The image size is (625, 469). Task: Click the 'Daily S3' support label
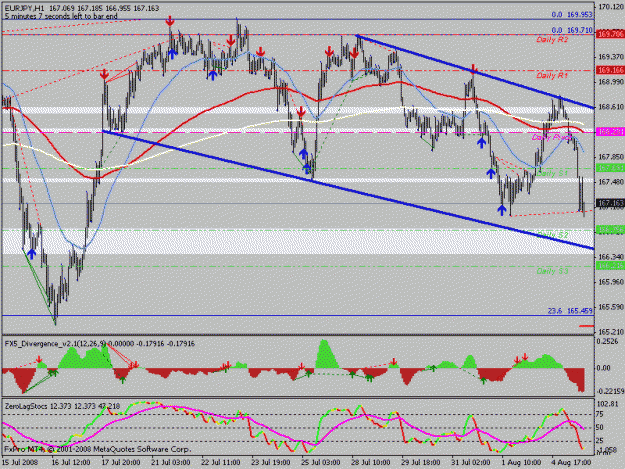[552, 271]
